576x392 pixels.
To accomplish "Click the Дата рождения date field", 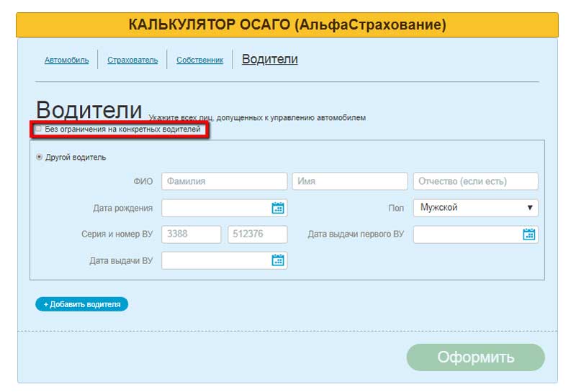I will (225, 208).
